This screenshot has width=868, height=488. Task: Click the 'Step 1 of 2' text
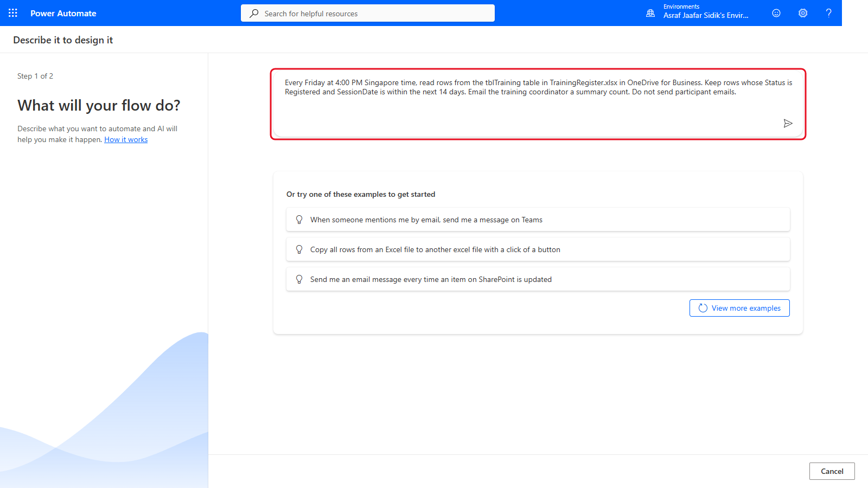(35, 76)
